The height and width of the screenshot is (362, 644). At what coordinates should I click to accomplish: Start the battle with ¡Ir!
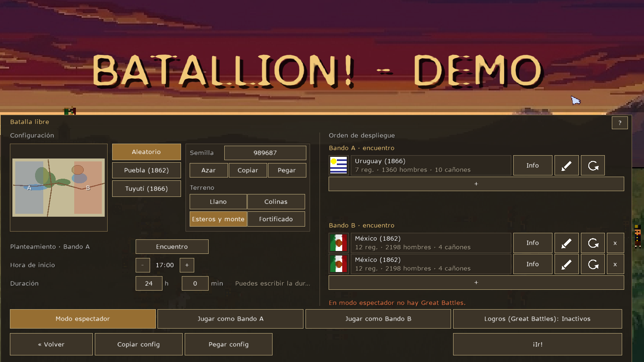click(x=537, y=344)
